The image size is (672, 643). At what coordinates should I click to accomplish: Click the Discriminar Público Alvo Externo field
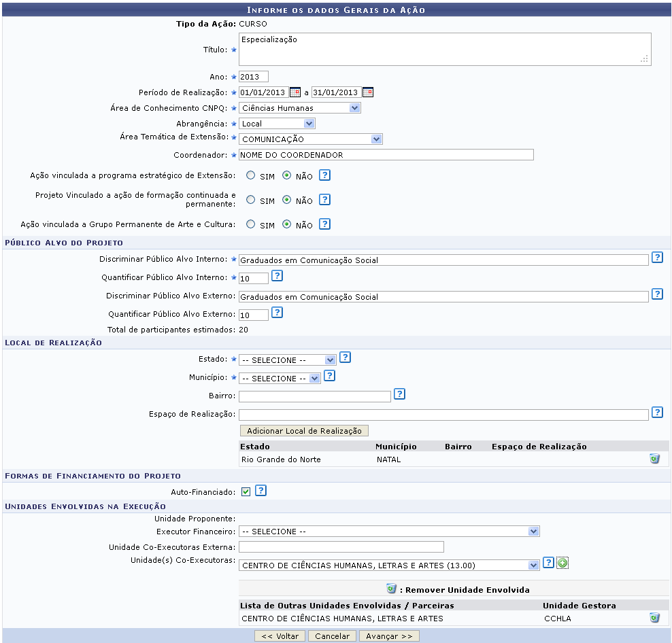(443, 297)
